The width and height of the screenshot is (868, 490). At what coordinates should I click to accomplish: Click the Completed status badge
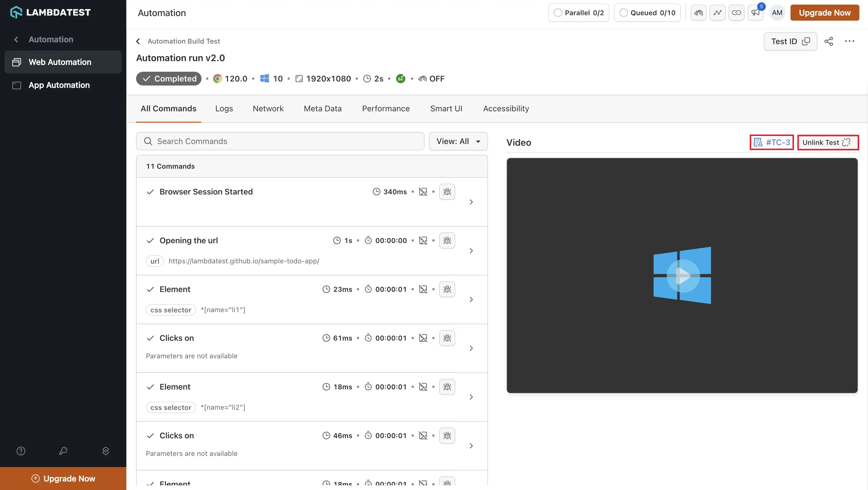click(168, 79)
